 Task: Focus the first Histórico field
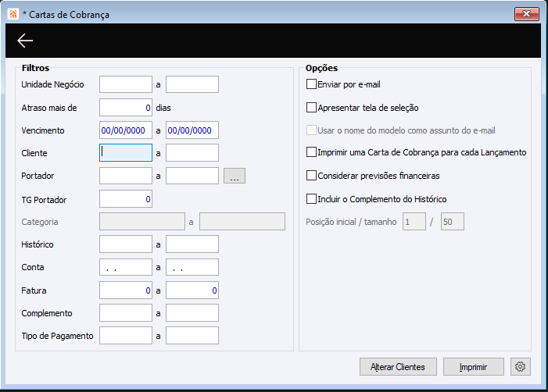[x=126, y=244]
